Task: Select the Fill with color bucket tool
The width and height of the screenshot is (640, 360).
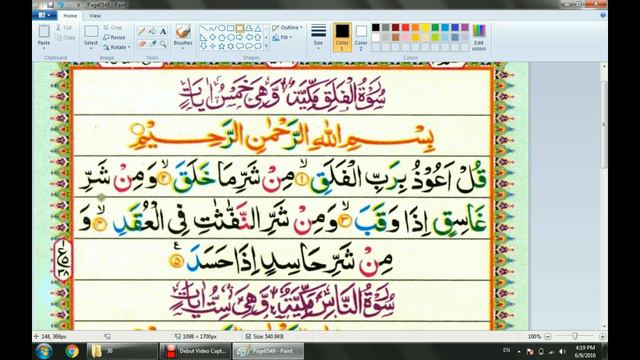Action: 152,31
